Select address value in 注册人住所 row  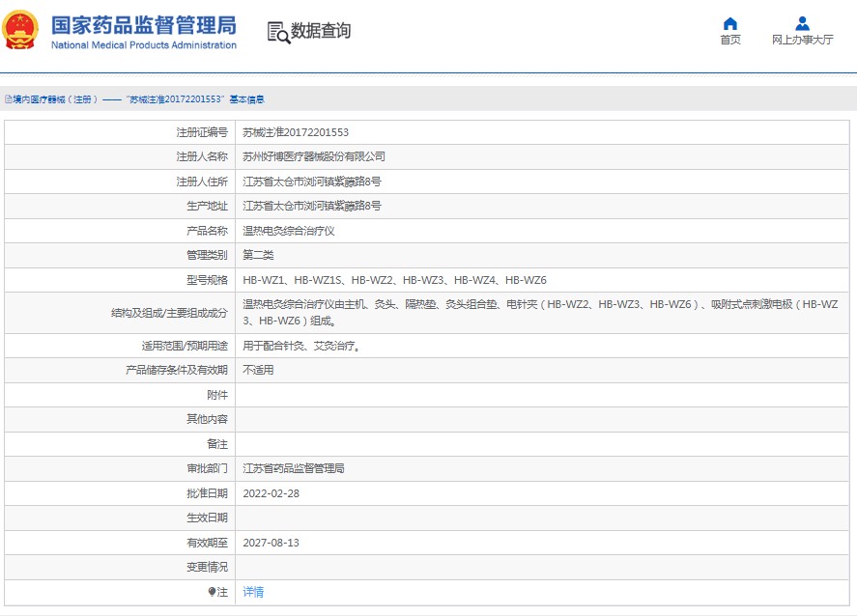click(x=311, y=182)
